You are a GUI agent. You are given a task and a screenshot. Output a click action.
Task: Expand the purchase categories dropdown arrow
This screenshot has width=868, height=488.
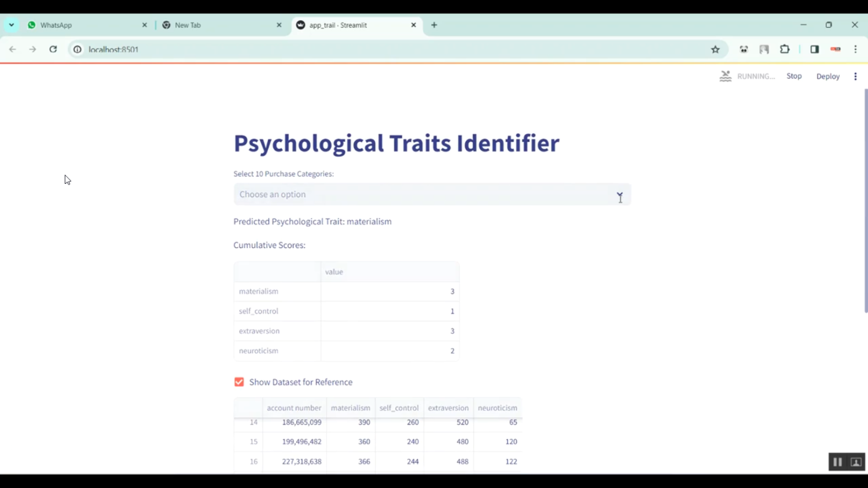[619, 195]
